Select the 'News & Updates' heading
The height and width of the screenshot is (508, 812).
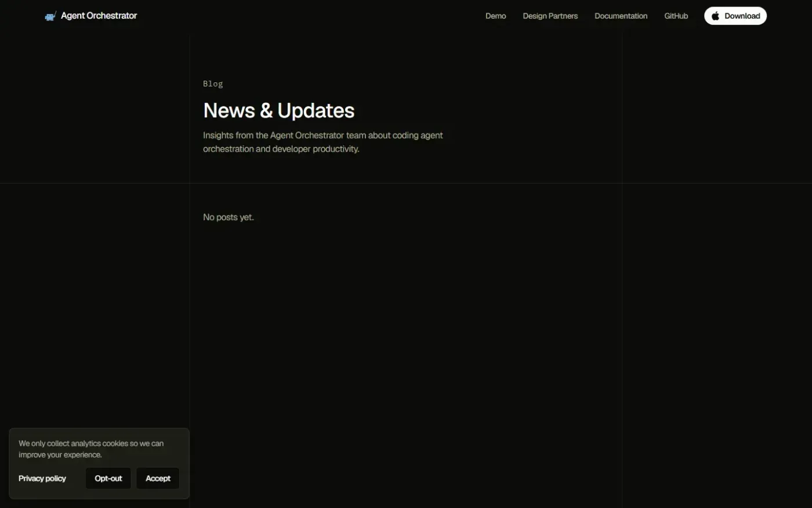pyautogui.click(x=279, y=110)
